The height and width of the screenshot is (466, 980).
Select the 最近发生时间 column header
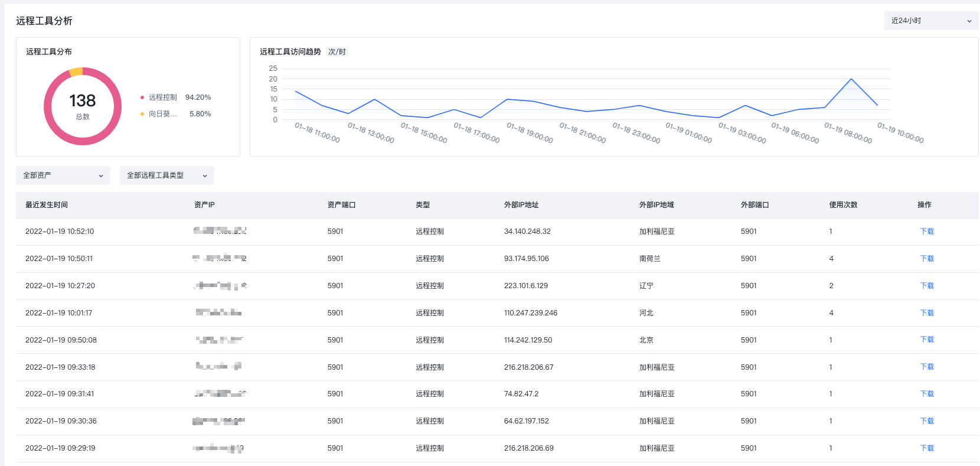click(47, 205)
